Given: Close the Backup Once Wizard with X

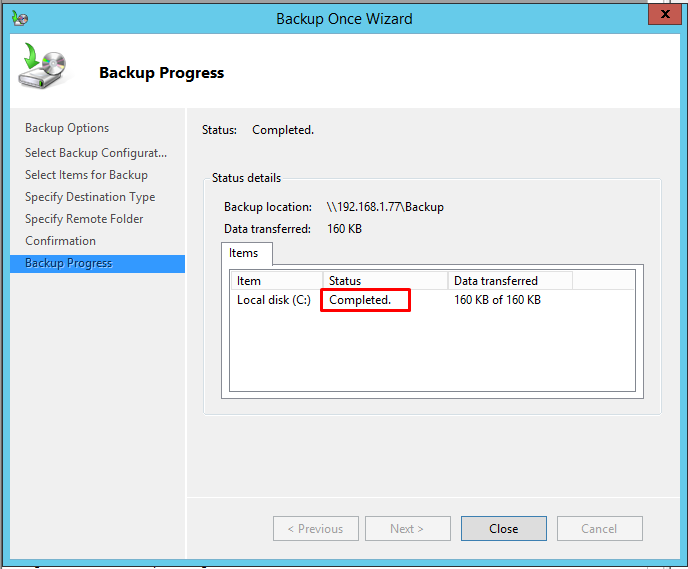Looking at the screenshot, I should pyautogui.click(x=664, y=14).
